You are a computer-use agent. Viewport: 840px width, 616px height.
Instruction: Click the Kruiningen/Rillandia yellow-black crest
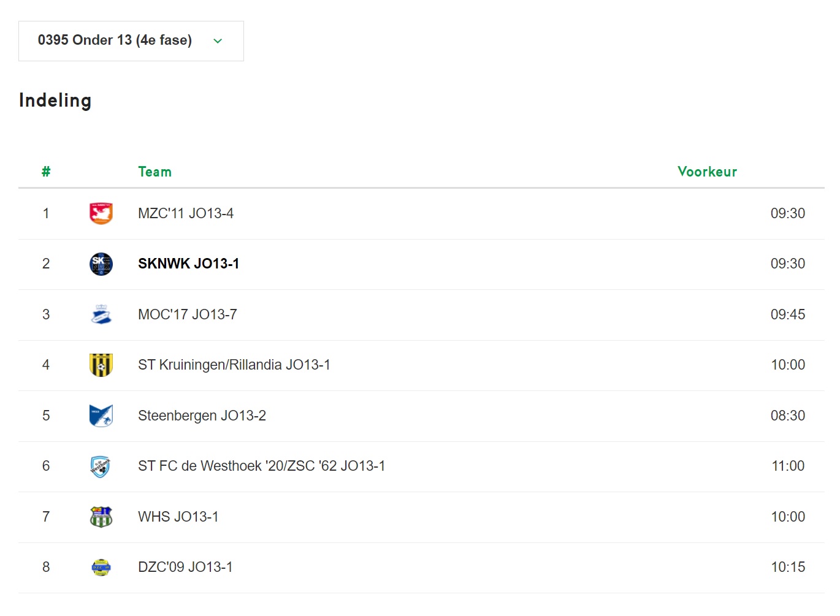click(101, 365)
